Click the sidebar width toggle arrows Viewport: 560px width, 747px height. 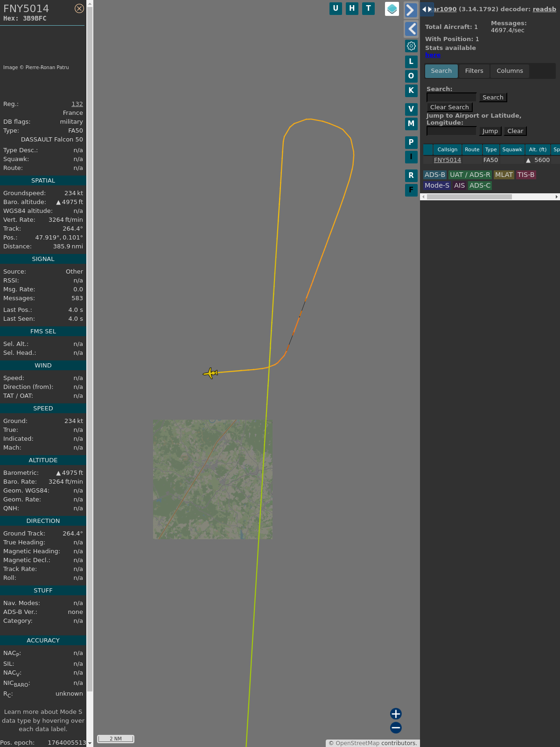click(x=427, y=9)
